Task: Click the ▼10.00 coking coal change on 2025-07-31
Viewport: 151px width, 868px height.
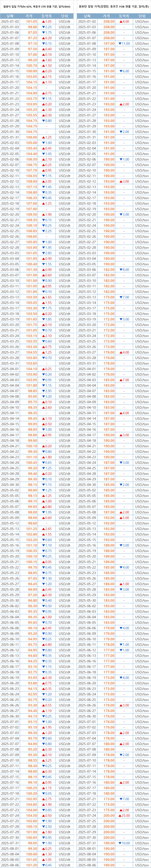Action: (124, 843)
